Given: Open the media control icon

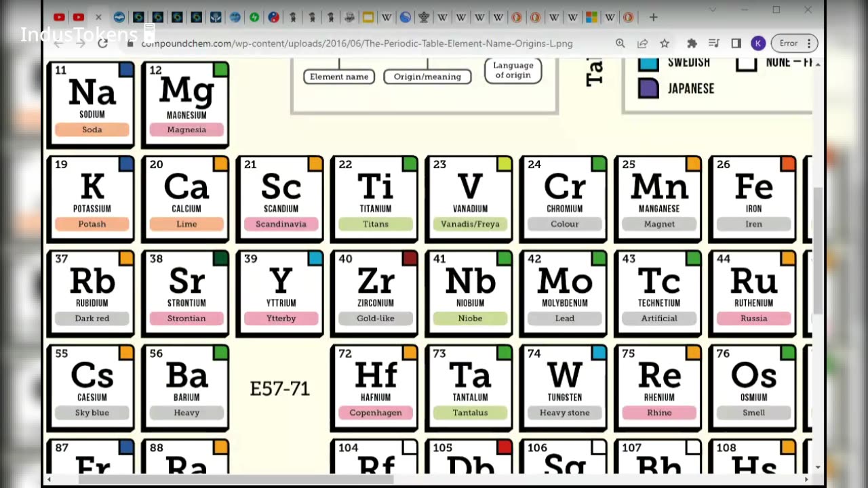Looking at the screenshot, I should [714, 43].
